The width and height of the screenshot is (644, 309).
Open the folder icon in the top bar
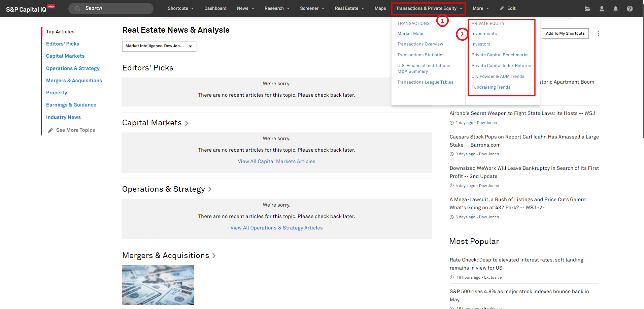[x=587, y=9]
